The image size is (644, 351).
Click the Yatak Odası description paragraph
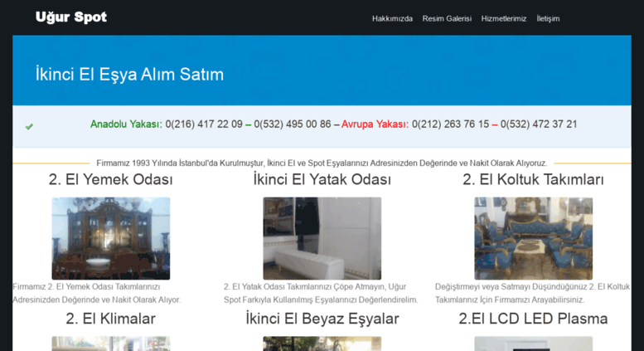pos(321,293)
